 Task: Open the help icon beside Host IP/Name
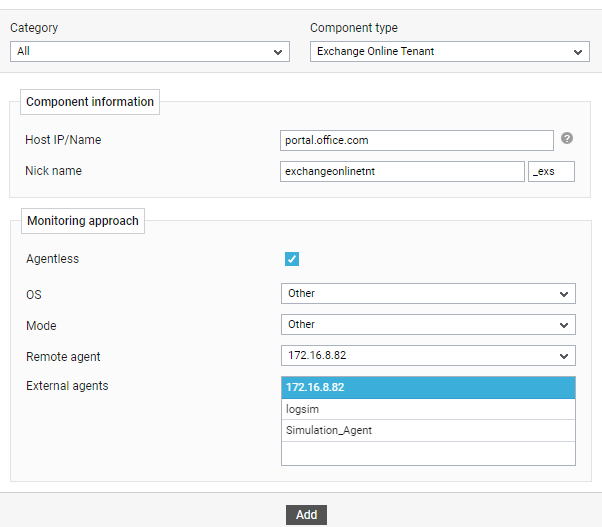567,138
